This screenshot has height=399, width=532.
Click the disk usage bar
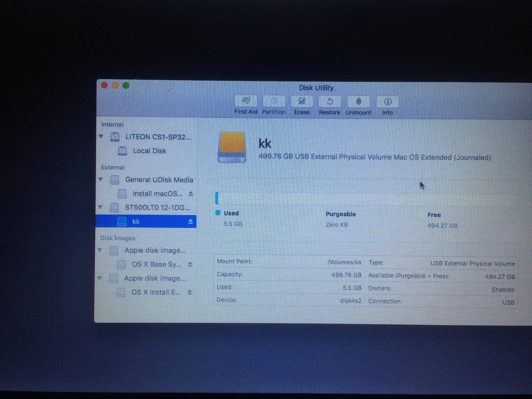(x=366, y=198)
